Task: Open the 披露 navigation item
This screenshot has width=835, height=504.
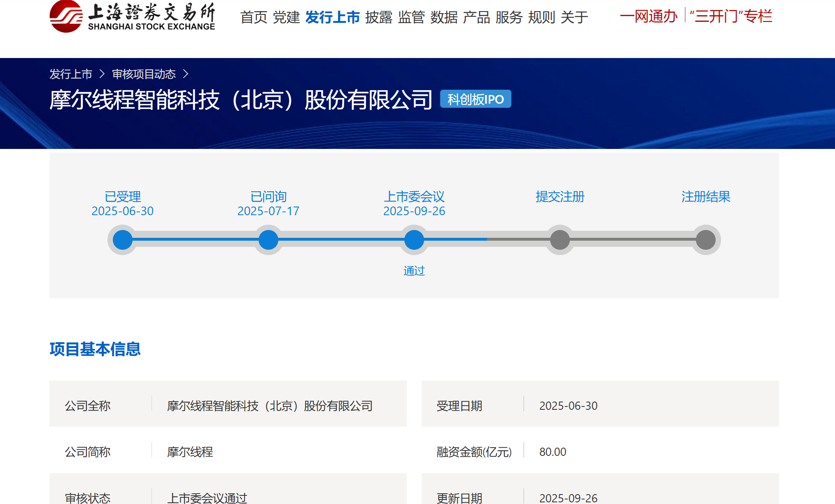Action: (x=379, y=17)
